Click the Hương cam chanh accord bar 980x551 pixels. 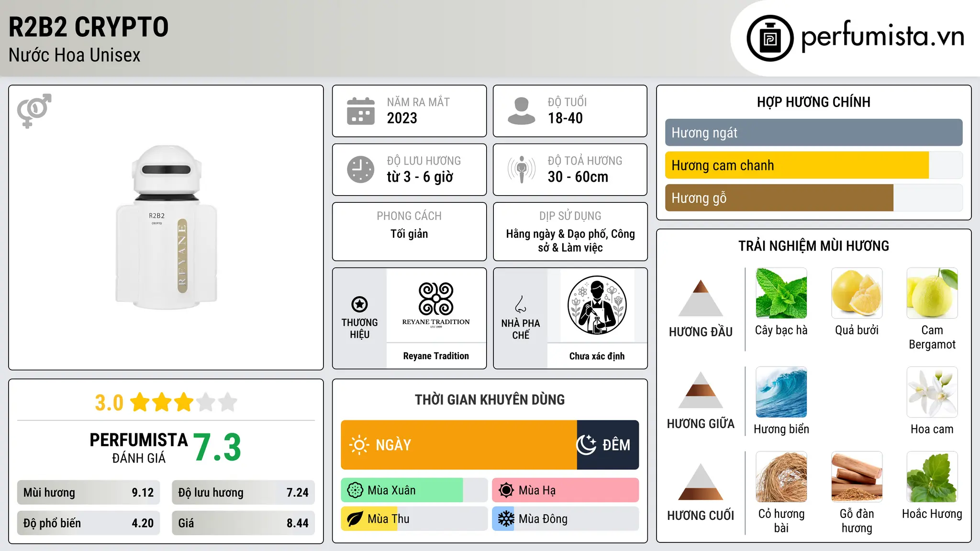click(x=813, y=165)
